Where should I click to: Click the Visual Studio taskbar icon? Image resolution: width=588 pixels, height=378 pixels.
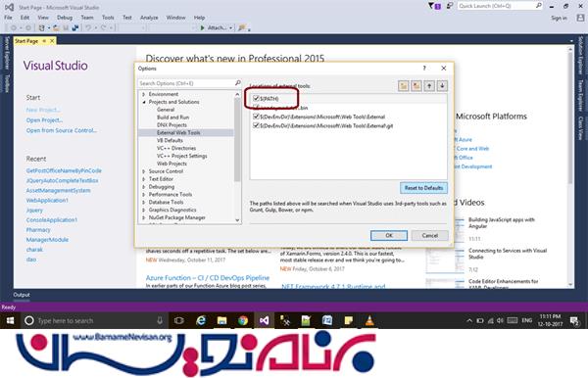click(264, 320)
